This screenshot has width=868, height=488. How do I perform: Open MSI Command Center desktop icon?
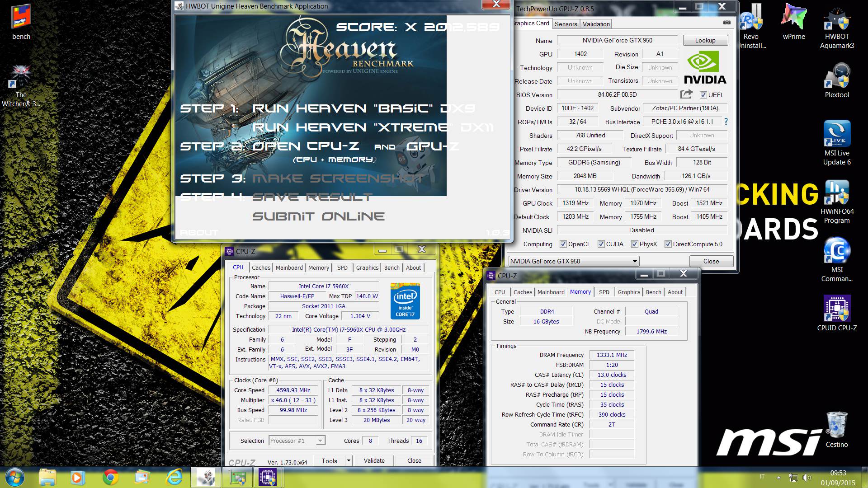(x=837, y=260)
